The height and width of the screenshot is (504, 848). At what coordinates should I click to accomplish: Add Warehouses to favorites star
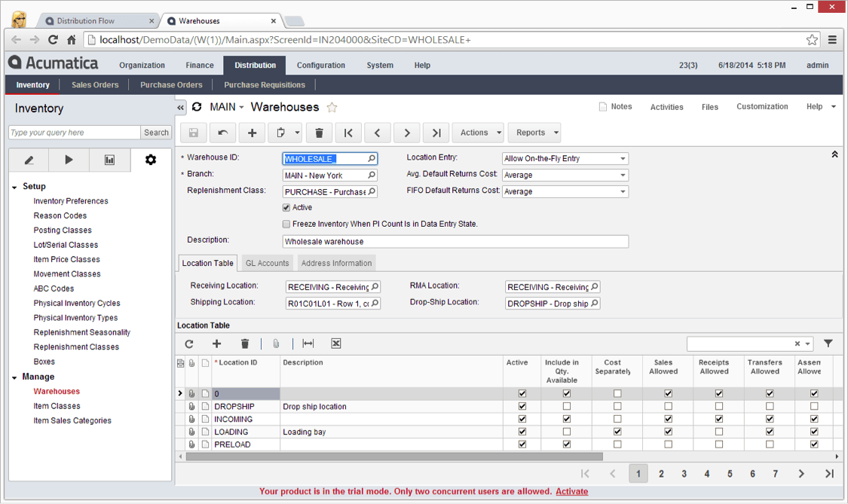tap(332, 108)
